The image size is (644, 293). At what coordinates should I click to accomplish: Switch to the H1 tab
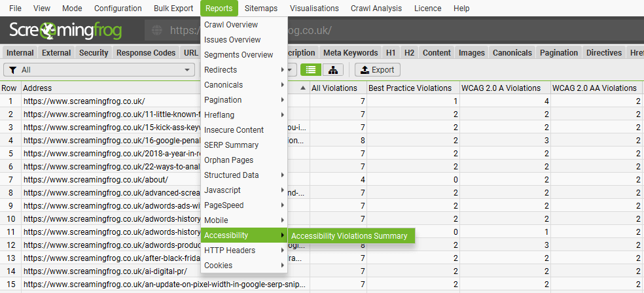click(391, 52)
